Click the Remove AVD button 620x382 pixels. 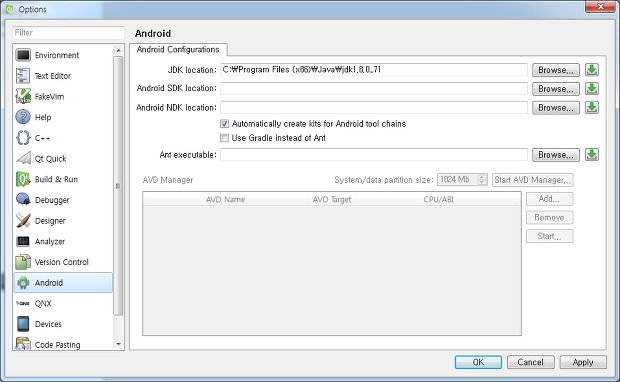click(549, 217)
